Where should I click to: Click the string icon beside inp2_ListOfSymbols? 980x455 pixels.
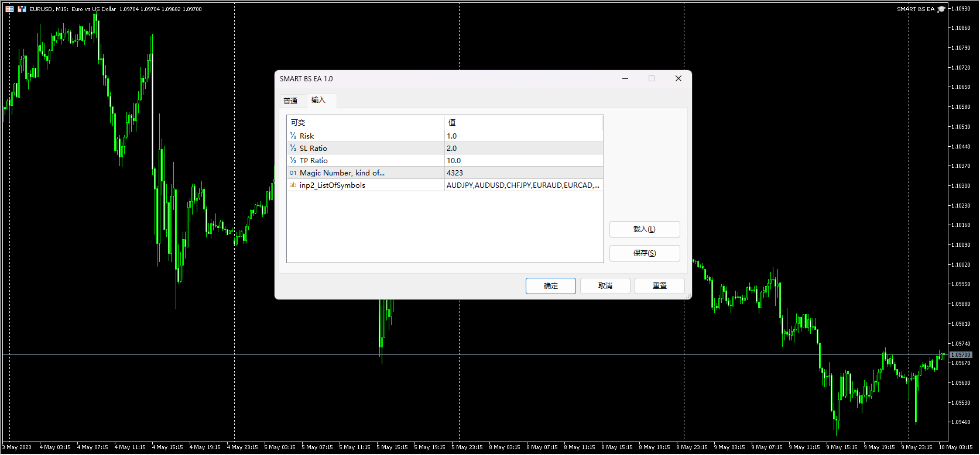tap(293, 185)
